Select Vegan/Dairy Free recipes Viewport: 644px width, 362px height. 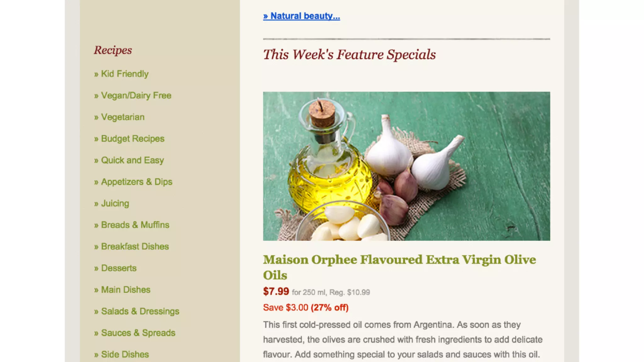point(133,96)
